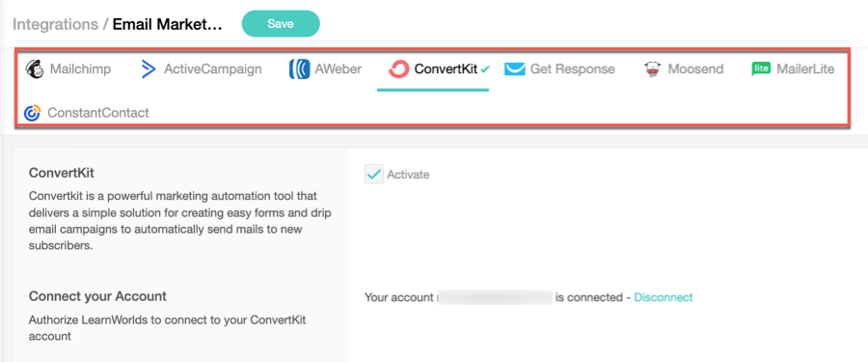Click the Get Response envelope icon
This screenshot has height=362, width=868.
514,70
